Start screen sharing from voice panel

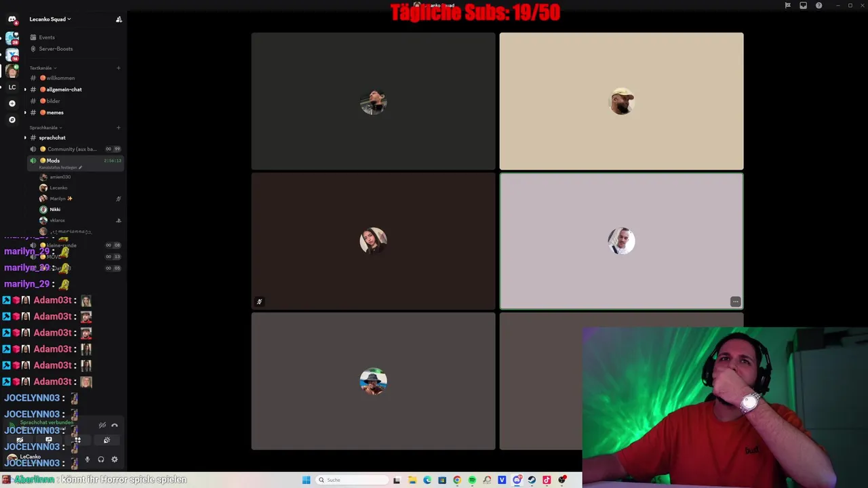(x=49, y=440)
